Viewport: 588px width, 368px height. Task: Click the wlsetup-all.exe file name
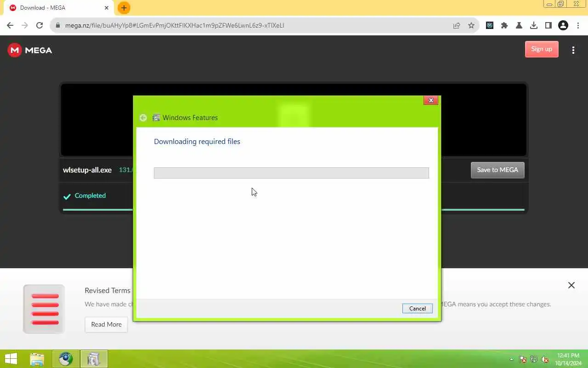point(87,170)
